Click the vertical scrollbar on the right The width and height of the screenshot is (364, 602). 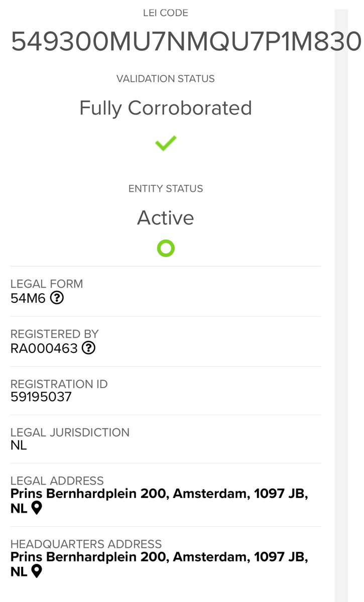tap(341, 301)
